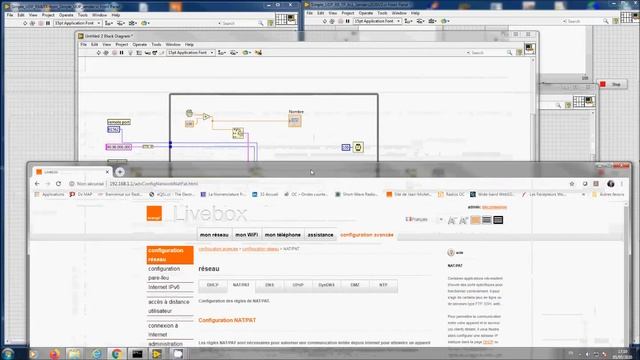Screen dimensions: 640x360
Task: Select the pink IP address string constant
Action: coord(119,147)
